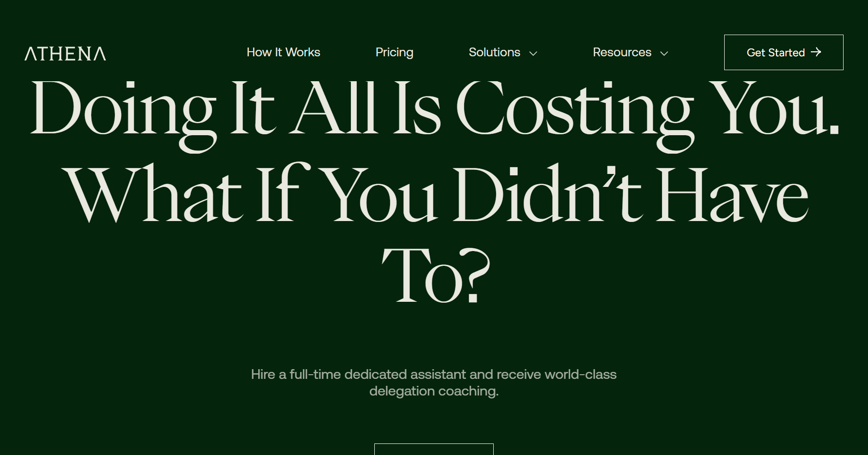Viewport: 868px width, 455px height.
Task: Expand the Solutions menu
Action: click(x=503, y=52)
